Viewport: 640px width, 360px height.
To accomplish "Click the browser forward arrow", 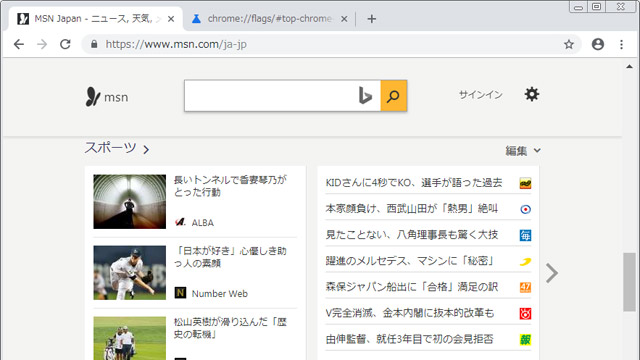I will pyautogui.click(x=42, y=44).
